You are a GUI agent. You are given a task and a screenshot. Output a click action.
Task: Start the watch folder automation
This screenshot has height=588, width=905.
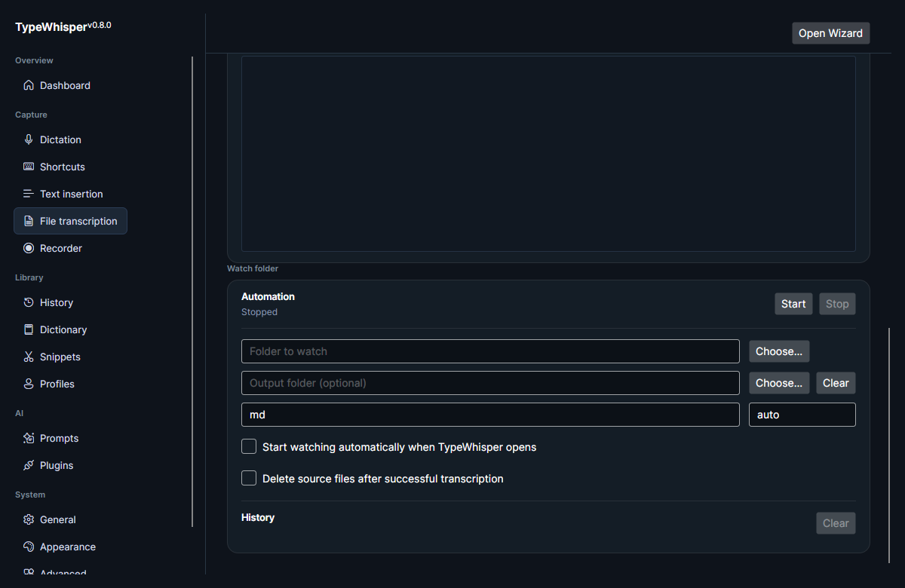(x=793, y=304)
